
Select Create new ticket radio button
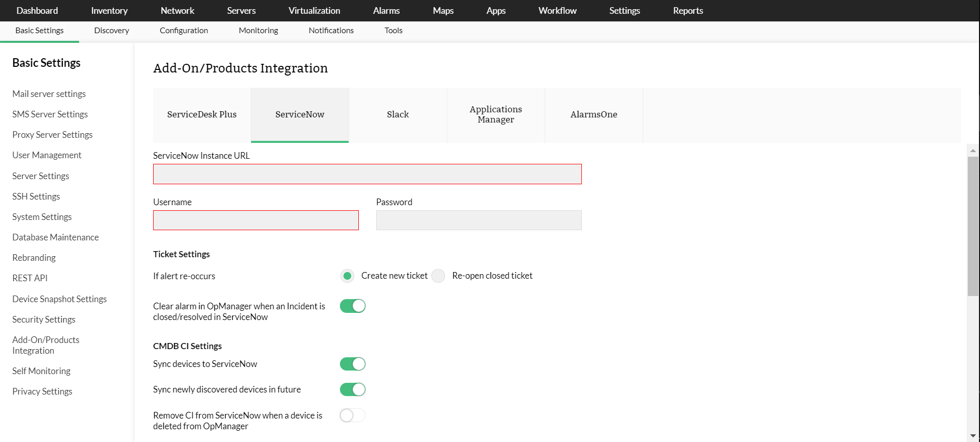click(348, 276)
